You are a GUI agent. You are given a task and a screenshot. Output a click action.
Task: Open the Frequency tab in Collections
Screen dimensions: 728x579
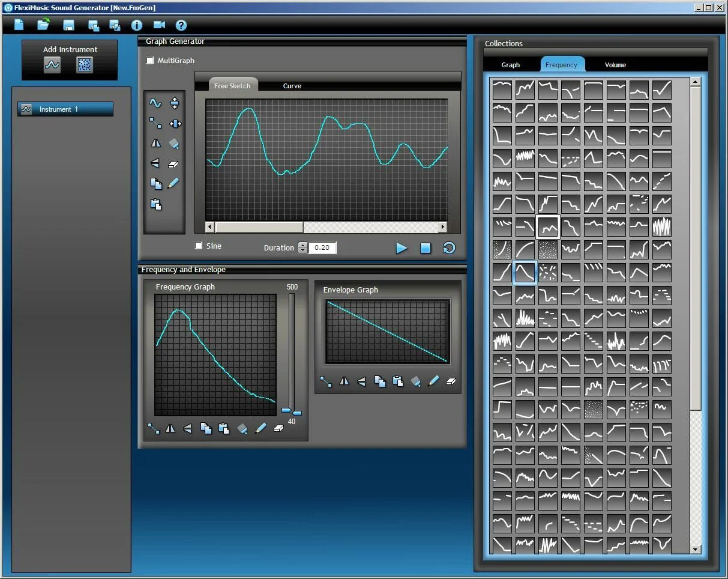point(561,64)
